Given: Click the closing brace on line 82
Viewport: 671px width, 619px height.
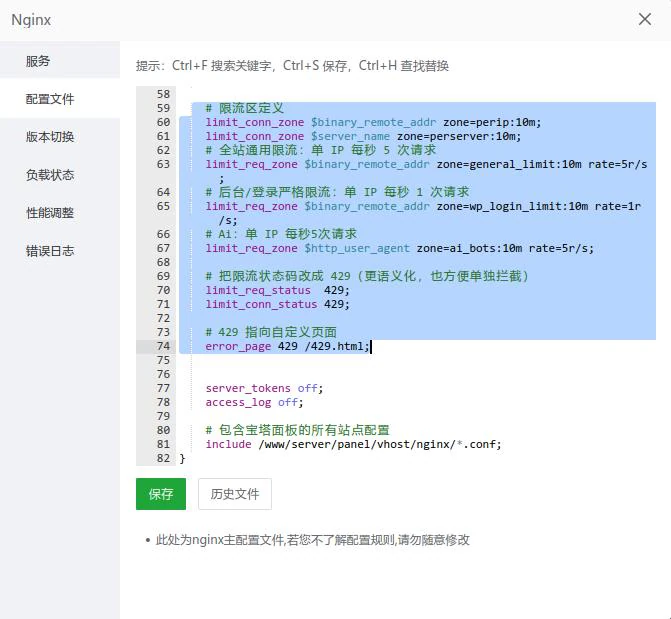Looking at the screenshot, I should point(182,458).
